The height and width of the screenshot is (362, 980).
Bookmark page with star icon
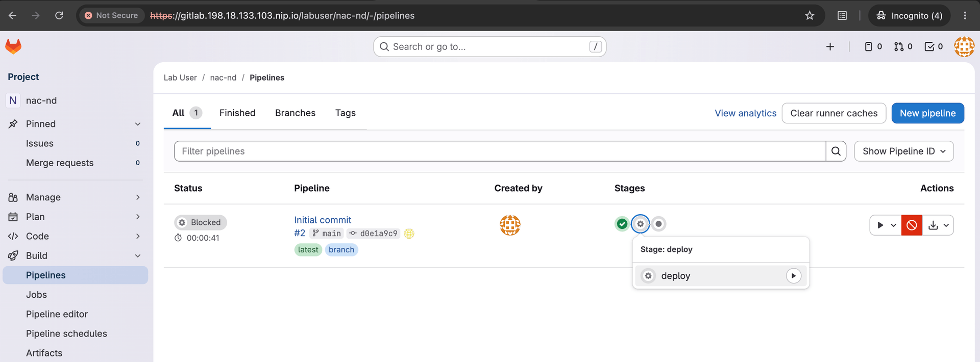coord(810,15)
